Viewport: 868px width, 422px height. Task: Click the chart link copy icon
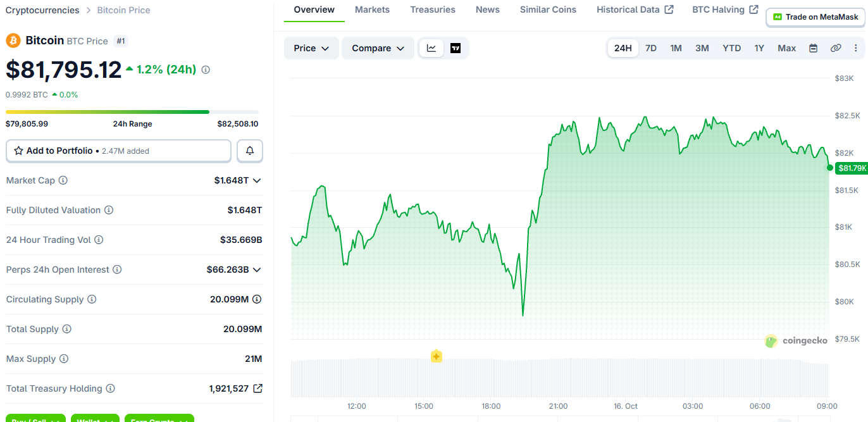(x=836, y=48)
